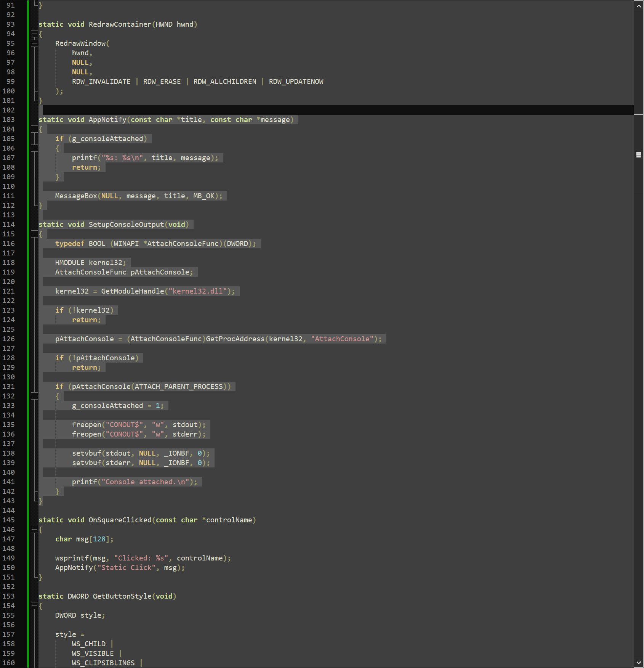Collapse the AppNotify function fold at line 104
The width and height of the screenshot is (644, 668).
click(34, 129)
